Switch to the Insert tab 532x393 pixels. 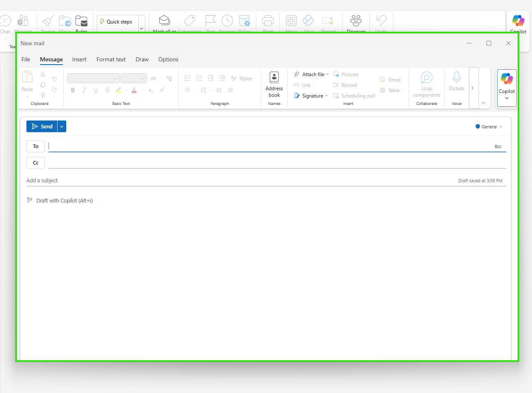pyautogui.click(x=79, y=59)
